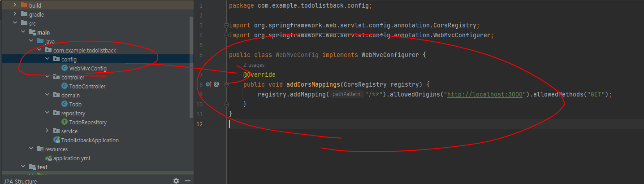Click the main module folder icon
The image size is (644, 184).
(x=32, y=32)
